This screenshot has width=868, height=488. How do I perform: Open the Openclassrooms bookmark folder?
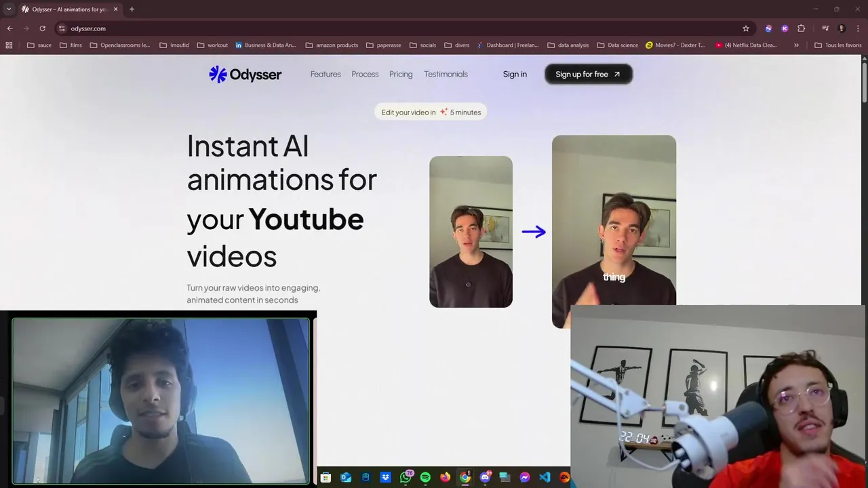120,45
